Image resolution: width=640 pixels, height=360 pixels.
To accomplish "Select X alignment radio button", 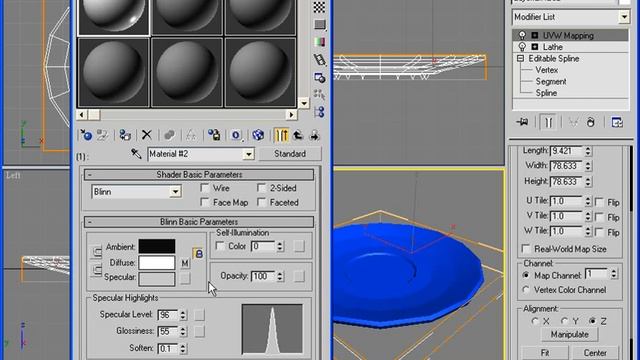I will (535, 322).
